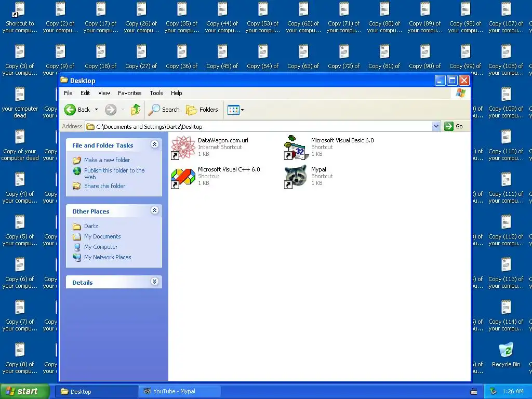This screenshot has width=532, height=399.
Task: Open the Edit menu
Action: (x=85, y=93)
